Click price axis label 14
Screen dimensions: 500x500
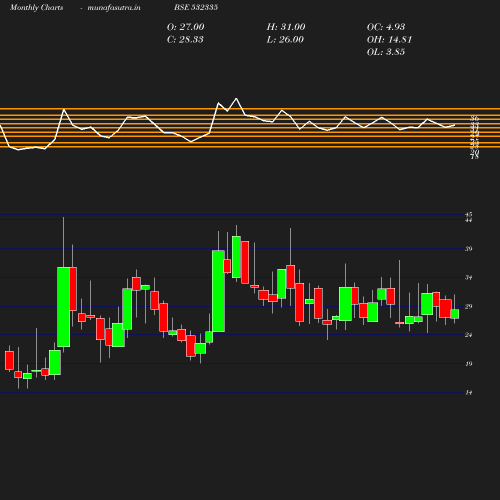coord(469,393)
